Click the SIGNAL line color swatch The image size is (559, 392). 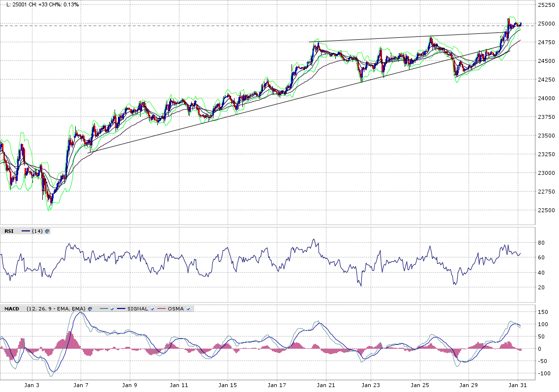121,308
